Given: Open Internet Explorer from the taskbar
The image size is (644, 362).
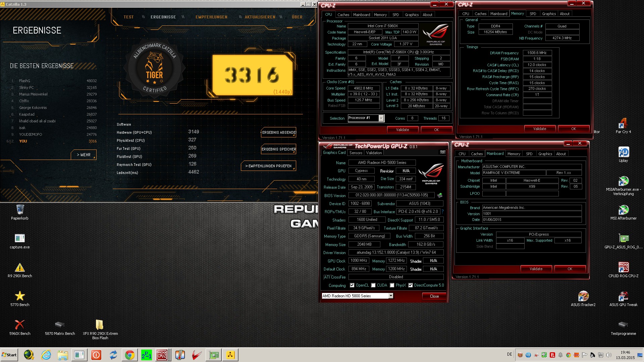Looking at the screenshot, I should (x=46, y=355).
